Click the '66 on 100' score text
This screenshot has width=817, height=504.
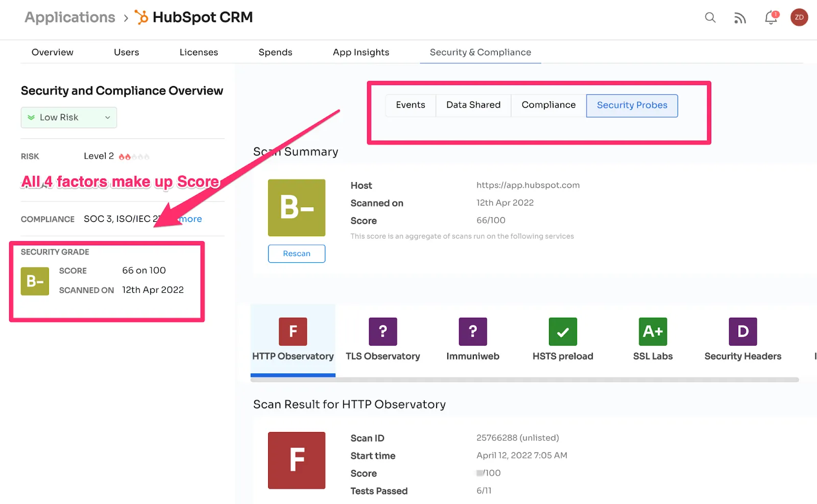tap(144, 270)
